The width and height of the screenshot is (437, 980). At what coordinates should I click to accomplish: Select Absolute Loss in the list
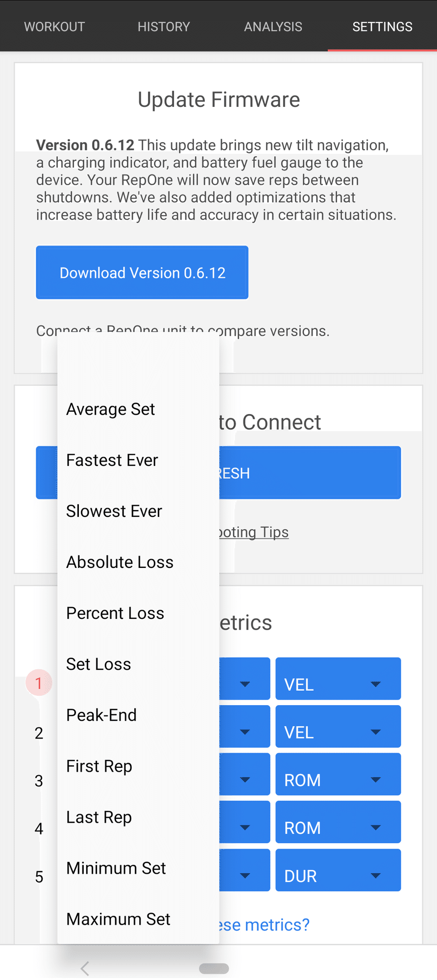pyautogui.click(x=120, y=562)
